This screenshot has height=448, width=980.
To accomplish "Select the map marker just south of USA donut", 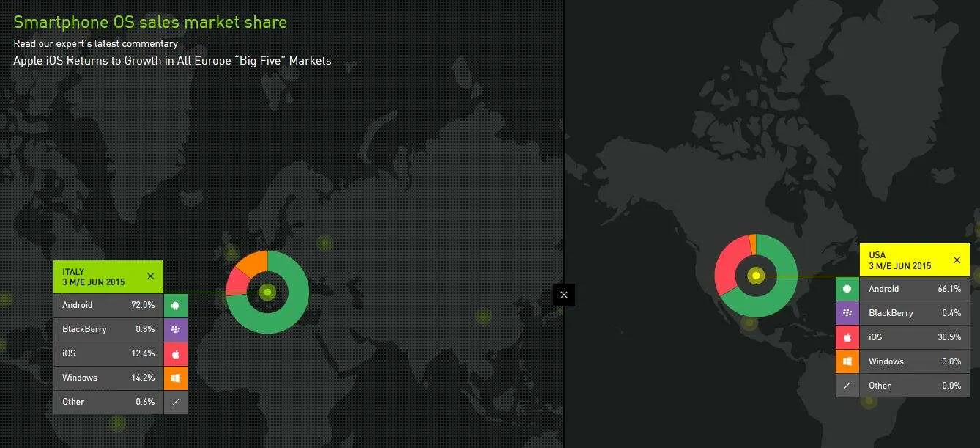I will (x=749, y=323).
